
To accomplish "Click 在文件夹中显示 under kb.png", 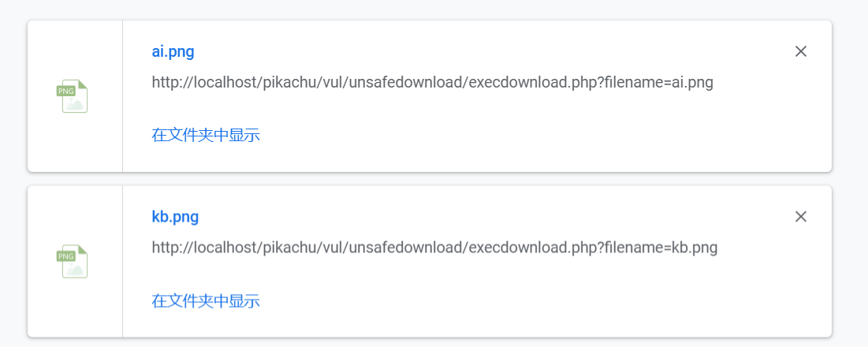I will (x=206, y=300).
